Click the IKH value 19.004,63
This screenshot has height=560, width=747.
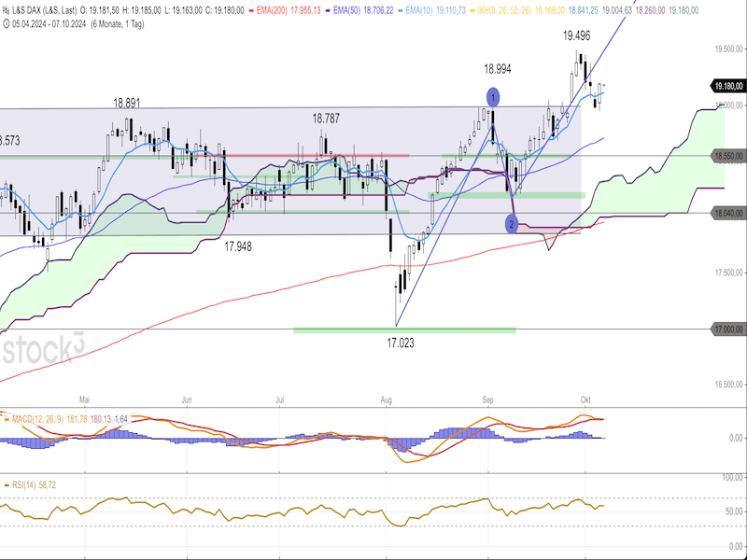tap(617, 10)
